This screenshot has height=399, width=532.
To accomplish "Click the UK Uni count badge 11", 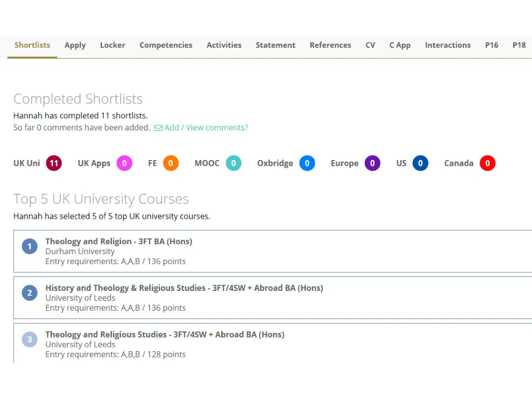I will click(x=54, y=163).
